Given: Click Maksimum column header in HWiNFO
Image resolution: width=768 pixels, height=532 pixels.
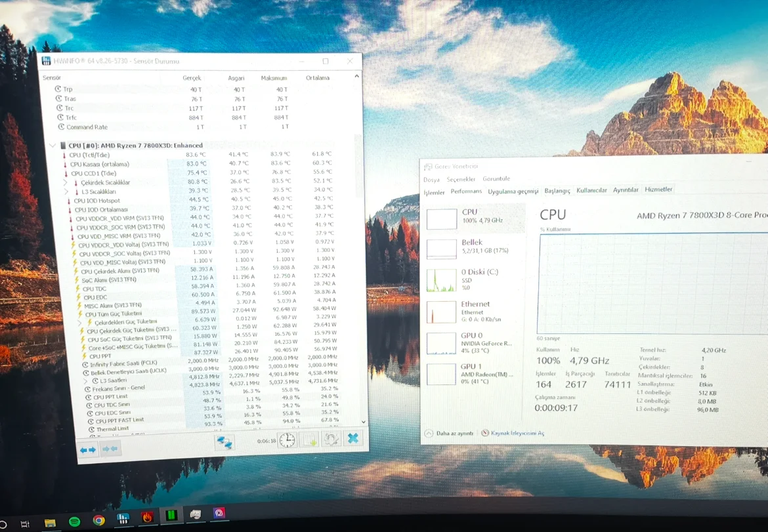Looking at the screenshot, I should point(274,78).
